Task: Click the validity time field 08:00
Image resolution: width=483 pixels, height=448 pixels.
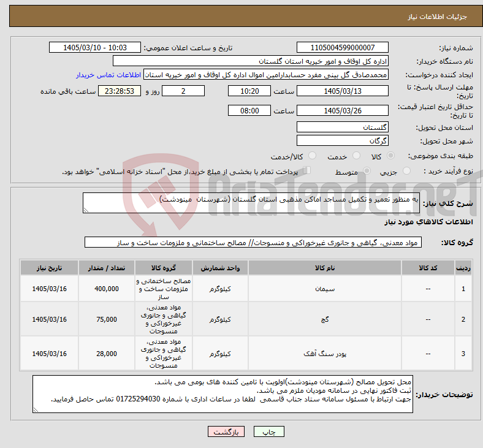Action: point(249,110)
